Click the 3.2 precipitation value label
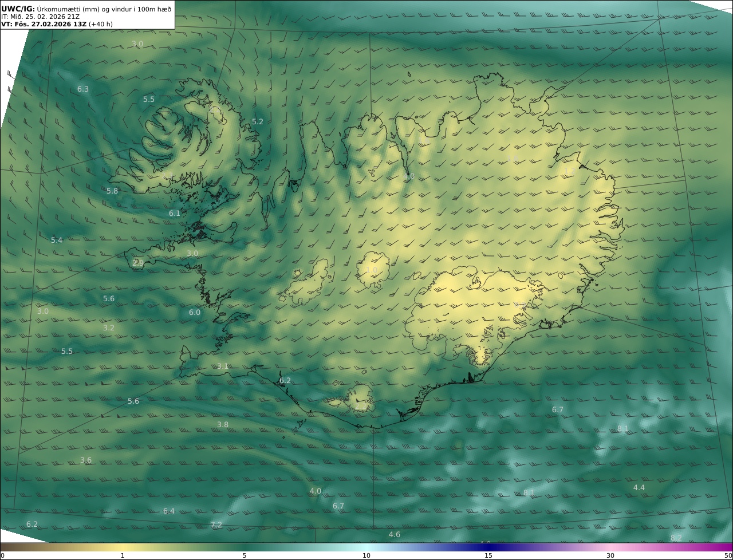Viewport: 733px width, 560px height. tap(109, 328)
